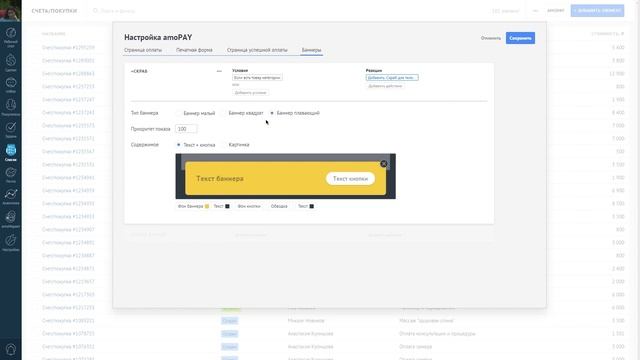Click the user avatar at top left

point(11,11)
